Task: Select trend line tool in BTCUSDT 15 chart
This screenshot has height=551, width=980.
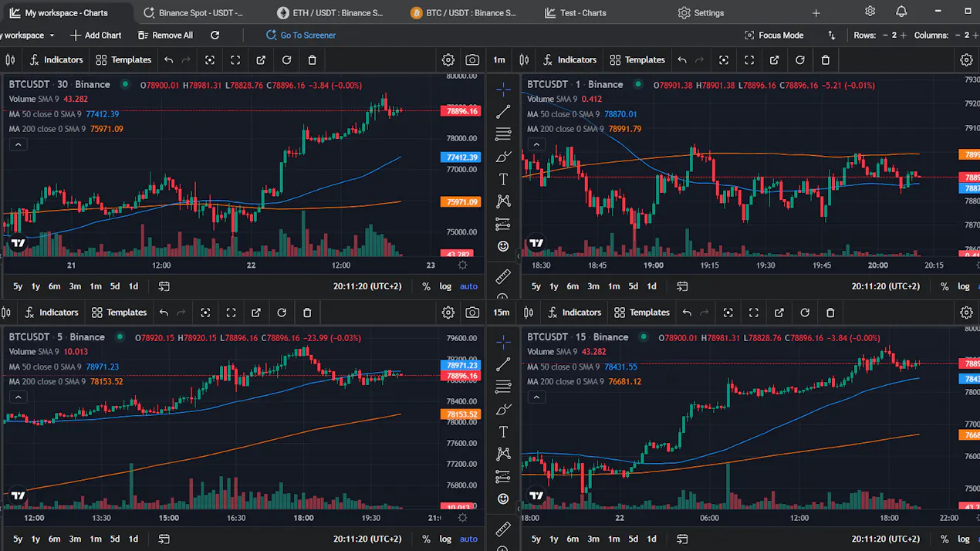Action: coord(503,364)
